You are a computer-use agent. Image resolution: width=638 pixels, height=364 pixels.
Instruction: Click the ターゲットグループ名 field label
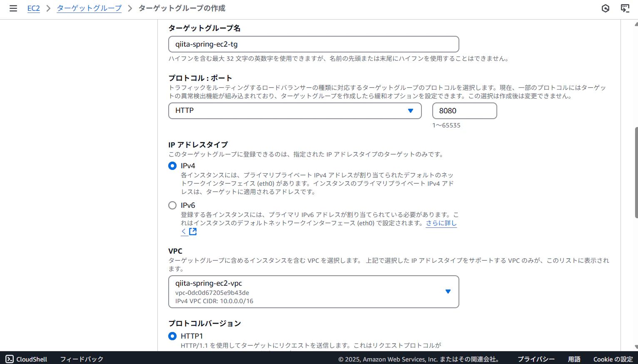click(204, 28)
